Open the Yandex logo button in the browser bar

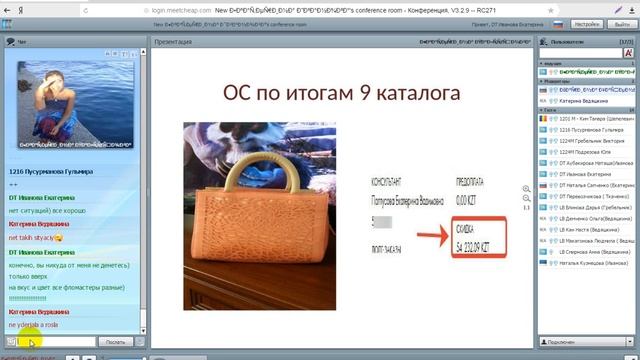click(21, 11)
